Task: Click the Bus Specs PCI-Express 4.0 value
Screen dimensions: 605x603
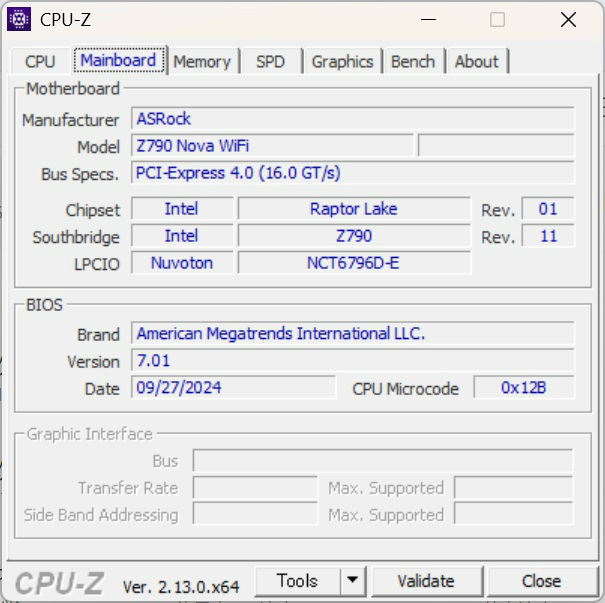Action: coord(353,172)
